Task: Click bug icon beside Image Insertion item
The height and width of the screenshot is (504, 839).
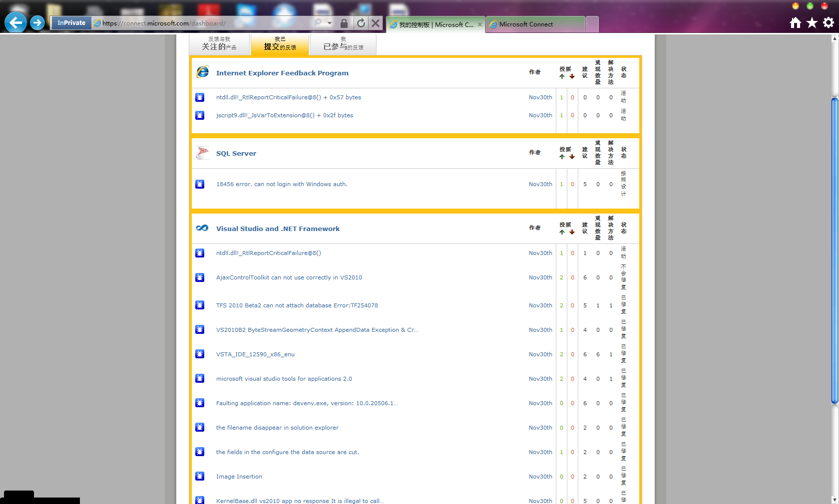Action: [x=200, y=476]
